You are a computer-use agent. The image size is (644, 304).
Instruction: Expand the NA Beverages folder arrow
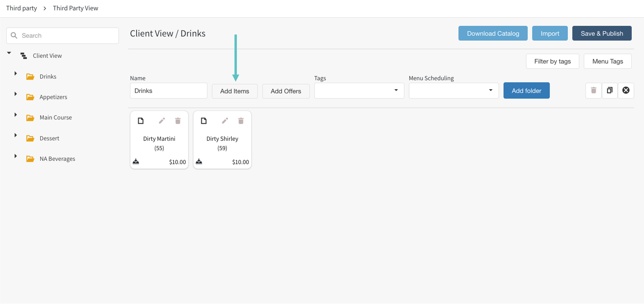pyautogui.click(x=15, y=156)
